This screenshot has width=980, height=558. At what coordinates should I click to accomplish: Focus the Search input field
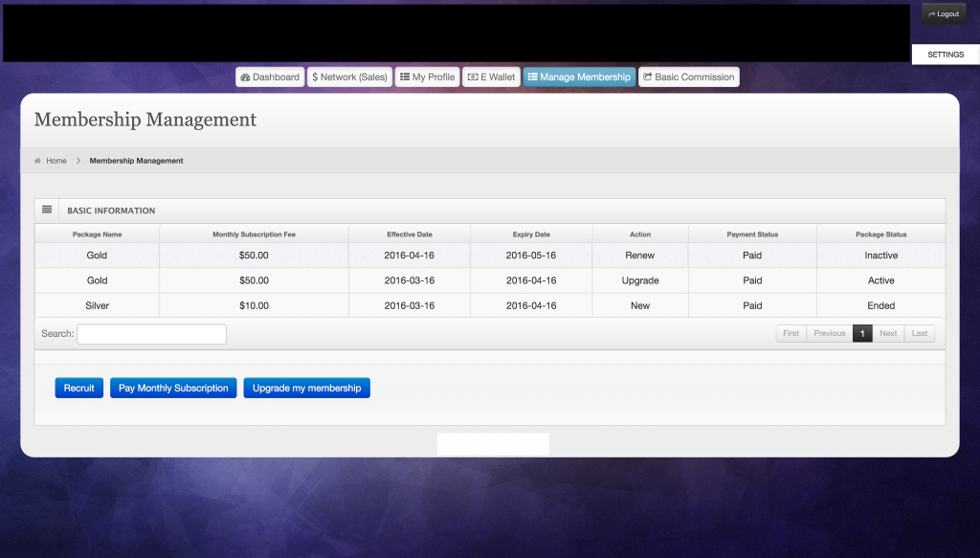[151, 334]
